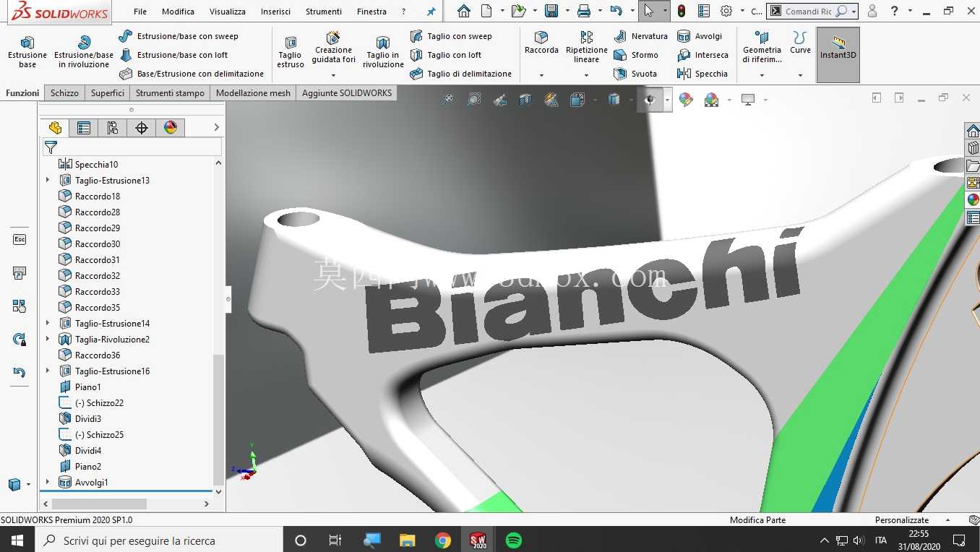Viewport: 980px width, 552px height.
Task: Click the Avvolgi wrap tool
Action: pos(700,36)
